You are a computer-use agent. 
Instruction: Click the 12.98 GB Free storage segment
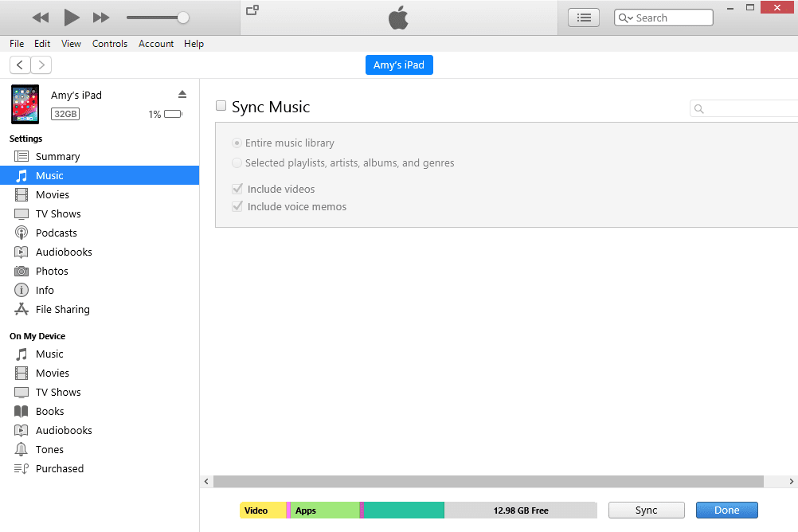click(521, 510)
